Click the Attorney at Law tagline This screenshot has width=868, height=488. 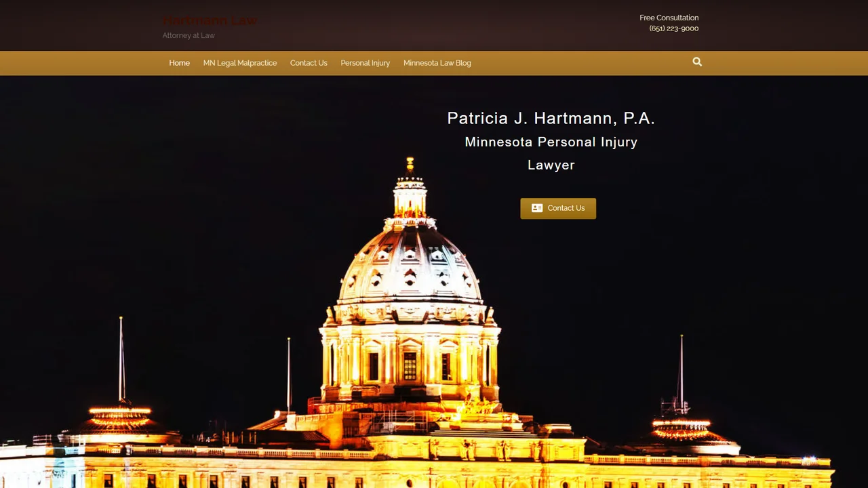(189, 35)
